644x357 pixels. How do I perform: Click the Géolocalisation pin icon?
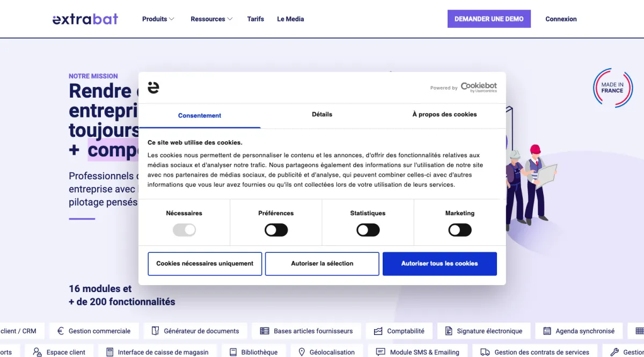[x=303, y=352]
